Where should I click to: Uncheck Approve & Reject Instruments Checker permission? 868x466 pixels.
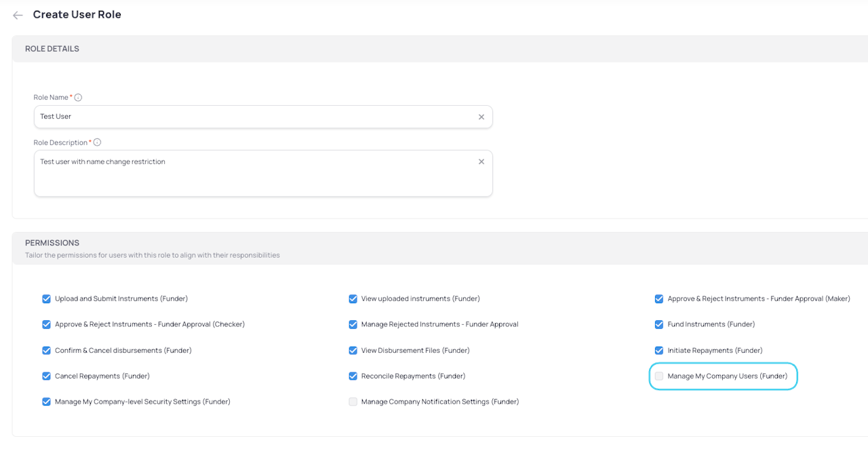(46, 324)
